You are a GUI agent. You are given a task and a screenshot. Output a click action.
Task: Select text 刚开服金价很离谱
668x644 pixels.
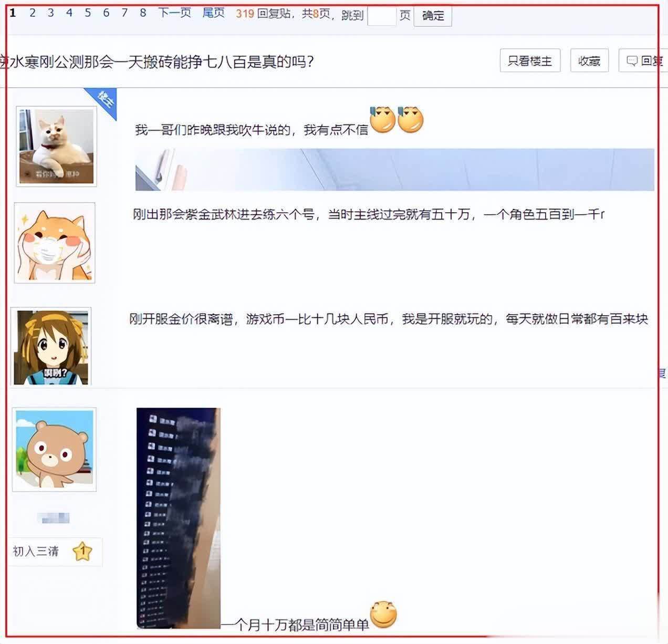coord(181,319)
